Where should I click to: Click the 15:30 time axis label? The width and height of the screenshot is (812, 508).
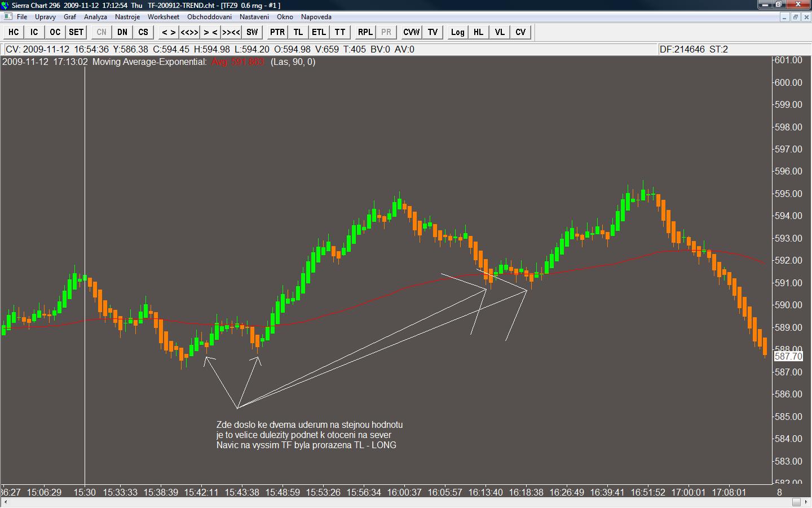85,492
